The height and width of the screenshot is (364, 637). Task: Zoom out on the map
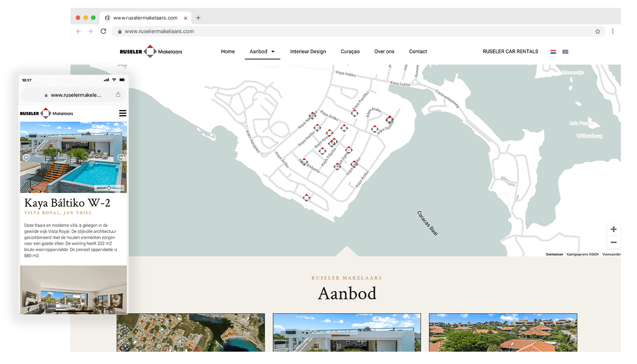(x=613, y=243)
